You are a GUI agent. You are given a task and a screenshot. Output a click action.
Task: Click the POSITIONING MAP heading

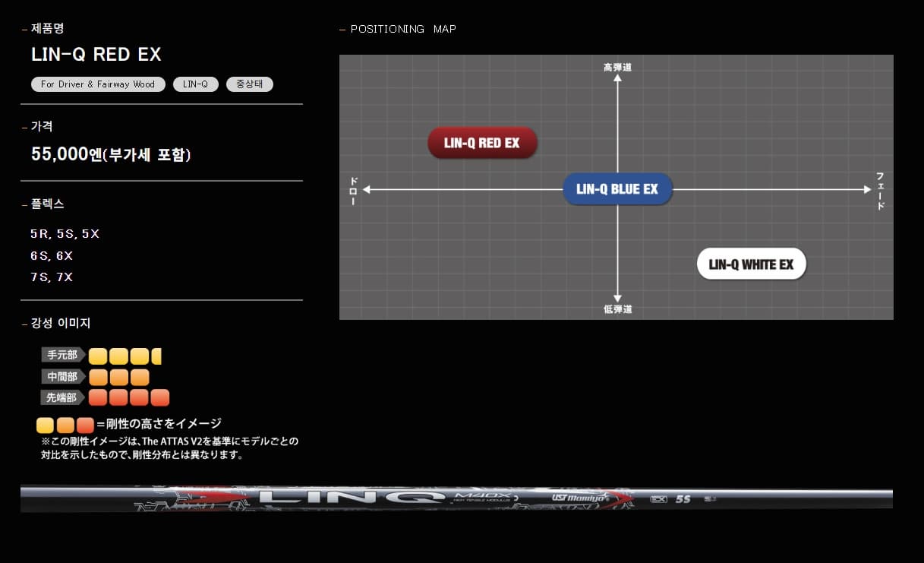[403, 29]
